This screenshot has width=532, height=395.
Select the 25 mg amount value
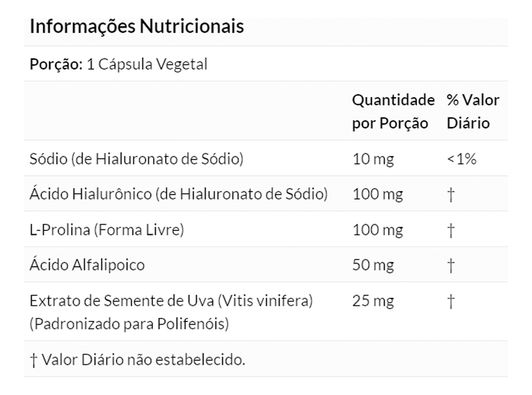(x=373, y=301)
